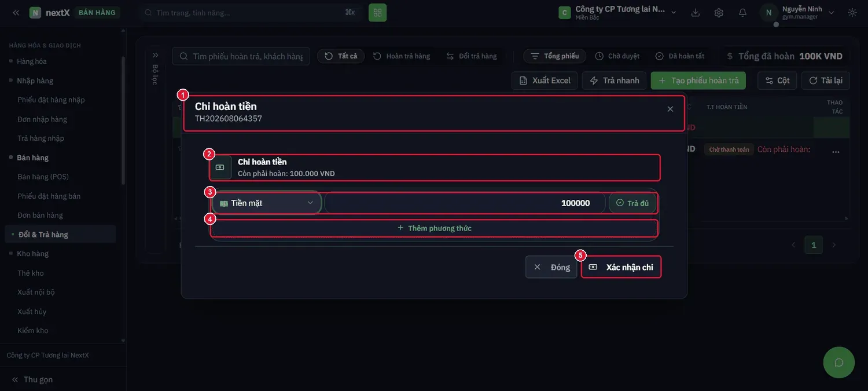Close the Chi hoàn tiền dialog
The height and width of the screenshot is (391, 868).
pyautogui.click(x=670, y=109)
